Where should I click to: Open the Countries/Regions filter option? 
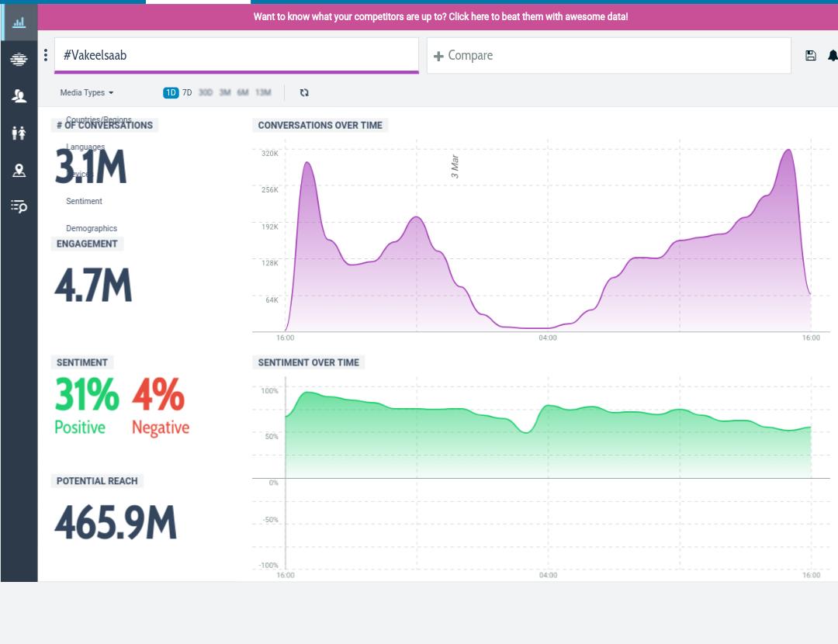[x=99, y=119]
